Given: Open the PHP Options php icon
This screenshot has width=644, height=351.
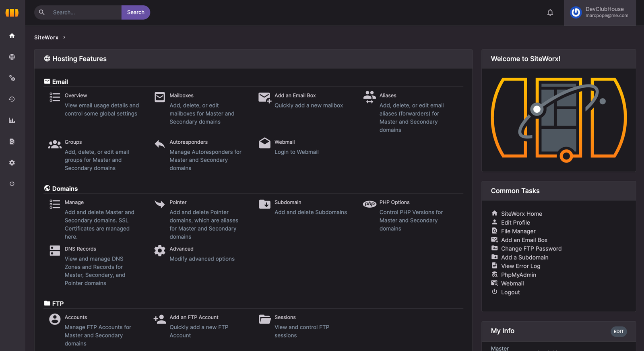Looking at the screenshot, I should pos(369,204).
